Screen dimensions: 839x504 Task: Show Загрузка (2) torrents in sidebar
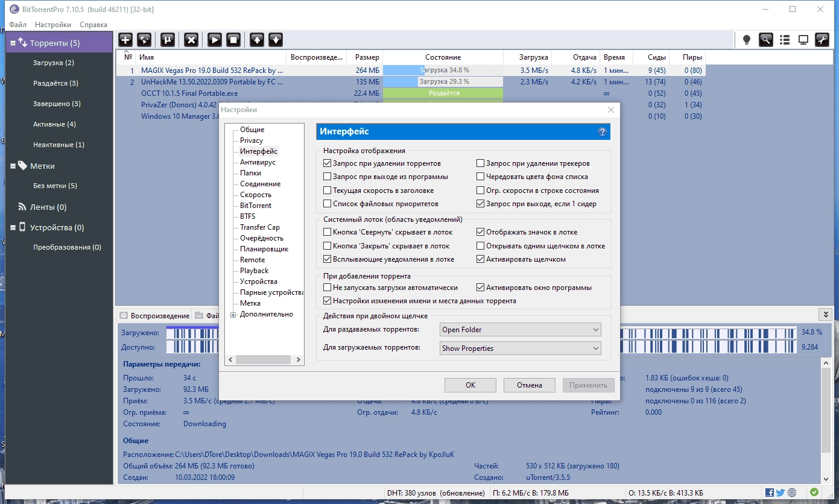54,63
